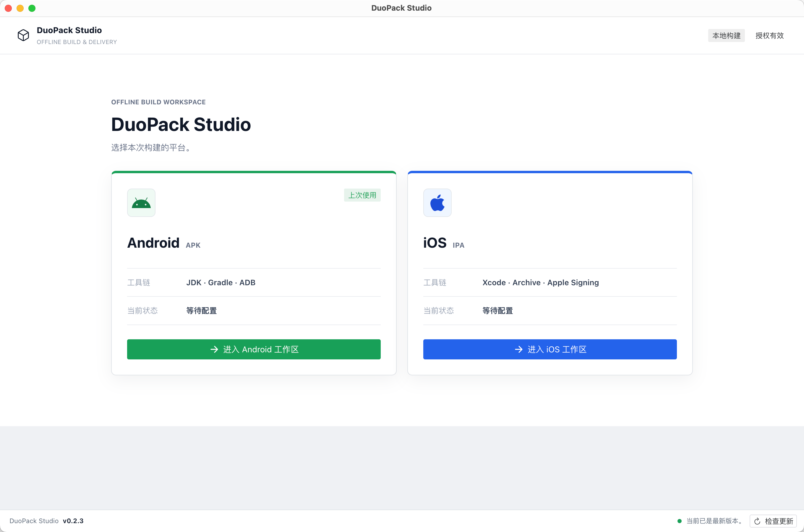Click the 检查更新 button
This screenshot has width=804, height=532.
tap(773, 521)
